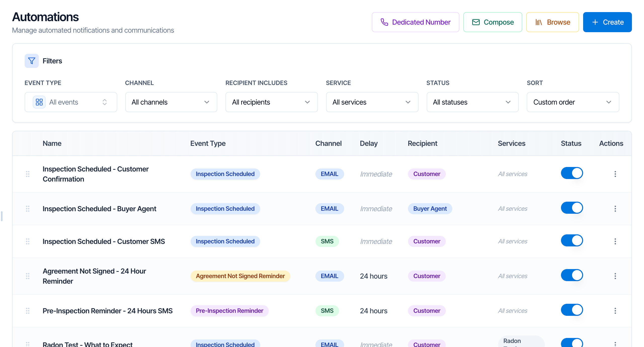Toggle the Radon Test automation status
The width and height of the screenshot is (644, 347).
pyautogui.click(x=572, y=342)
